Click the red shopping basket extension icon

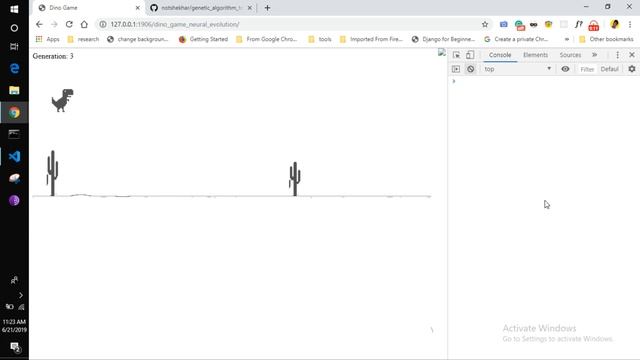tap(593, 26)
